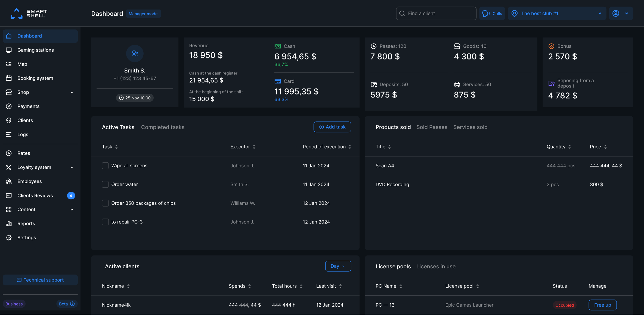Switch to Completed tasks tab
This screenshot has width=644, height=315.
coord(163,127)
